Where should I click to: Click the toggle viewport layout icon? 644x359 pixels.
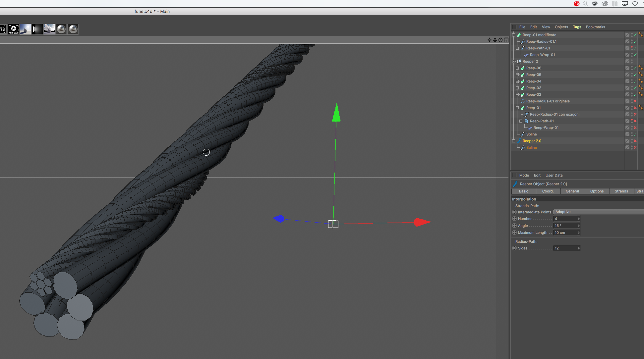[x=506, y=40]
